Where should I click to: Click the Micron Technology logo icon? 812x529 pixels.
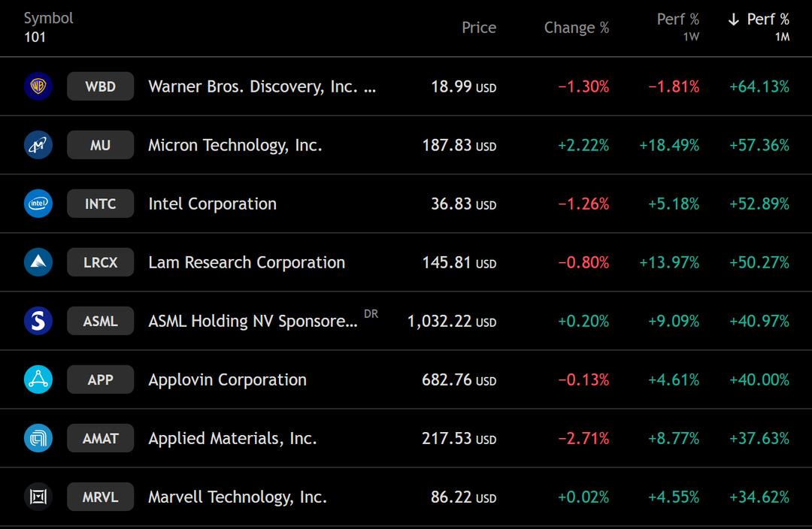click(38, 145)
